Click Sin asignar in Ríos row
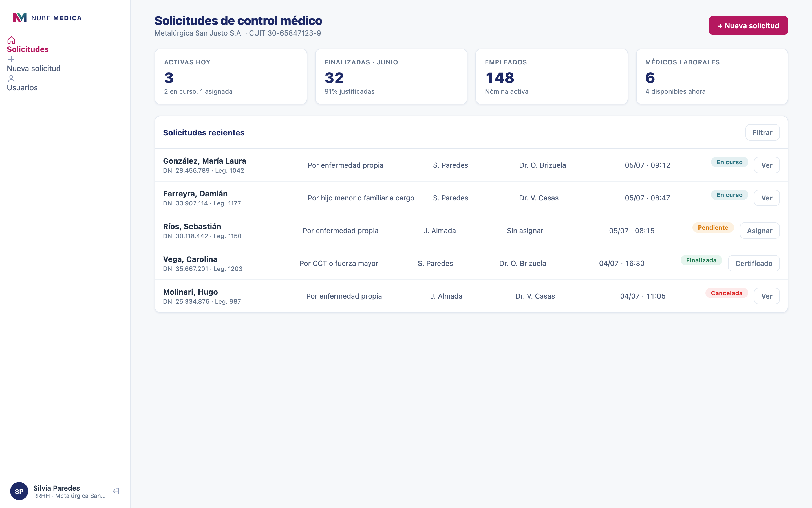 [525, 231]
